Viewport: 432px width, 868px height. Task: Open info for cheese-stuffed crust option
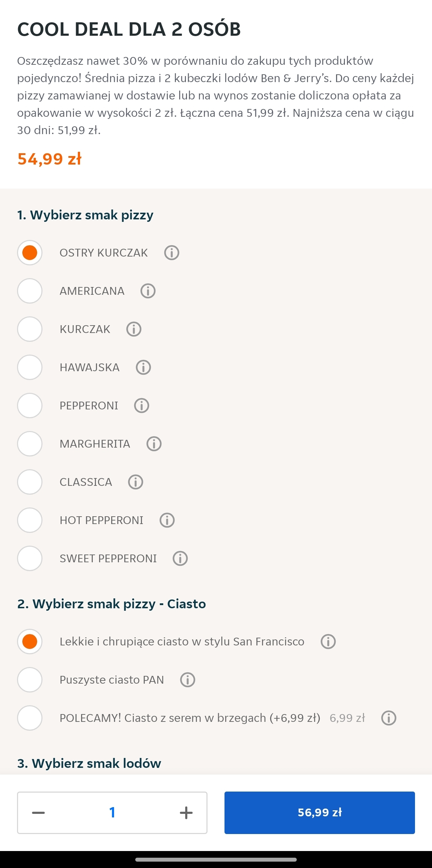coord(388,718)
